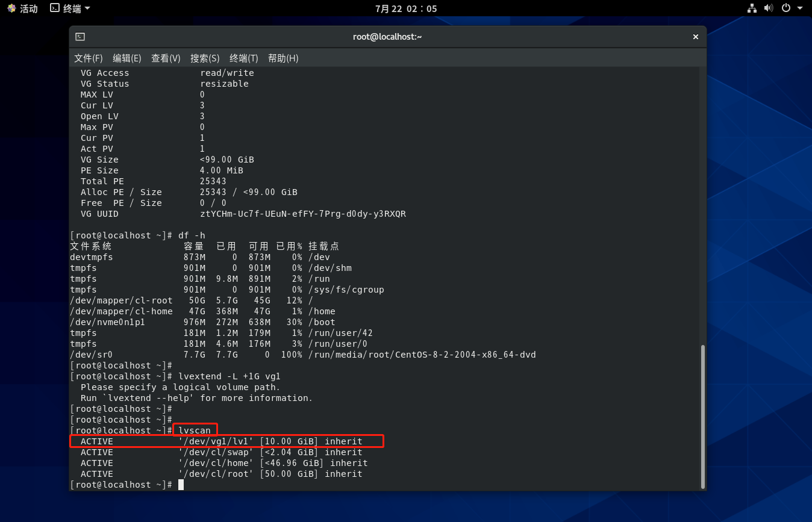
Task: Click the cursor at the last prompt
Action: (181, 485)
